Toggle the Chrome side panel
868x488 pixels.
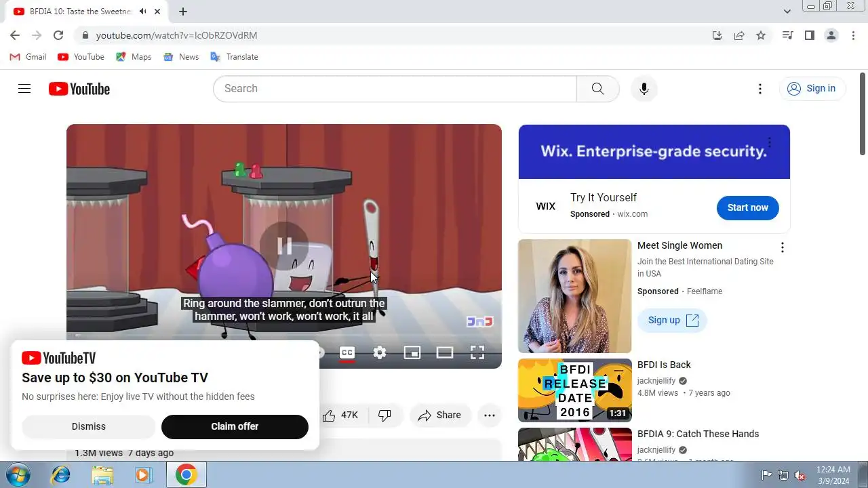pyautogui.click(x=809, y=35)
